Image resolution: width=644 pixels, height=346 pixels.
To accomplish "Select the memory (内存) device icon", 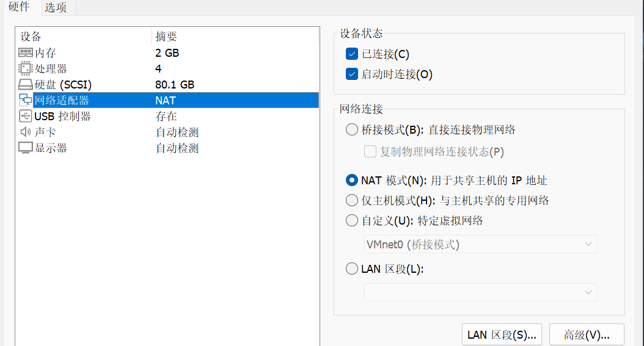I will [x=26, y=52].
